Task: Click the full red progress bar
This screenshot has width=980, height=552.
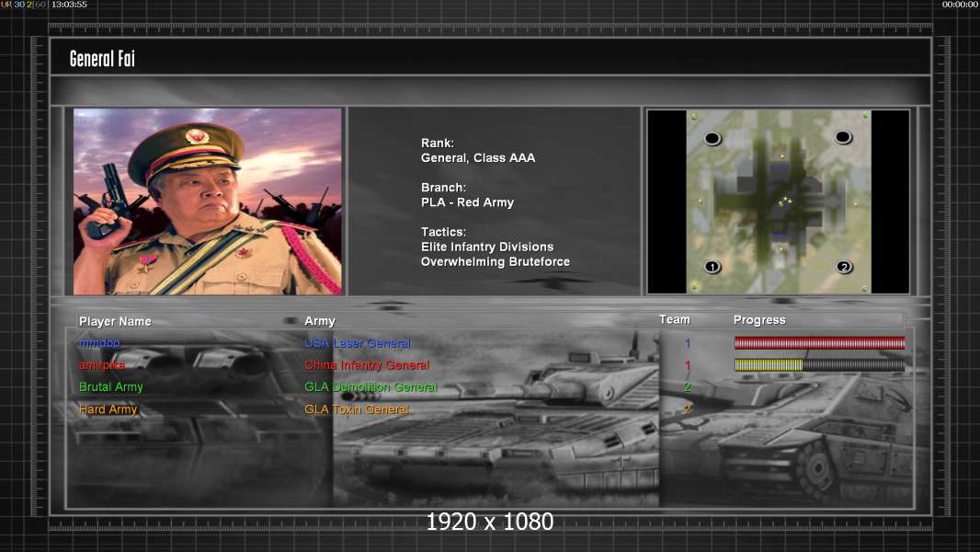Action: pyautogui.click(x=819, y=342)
